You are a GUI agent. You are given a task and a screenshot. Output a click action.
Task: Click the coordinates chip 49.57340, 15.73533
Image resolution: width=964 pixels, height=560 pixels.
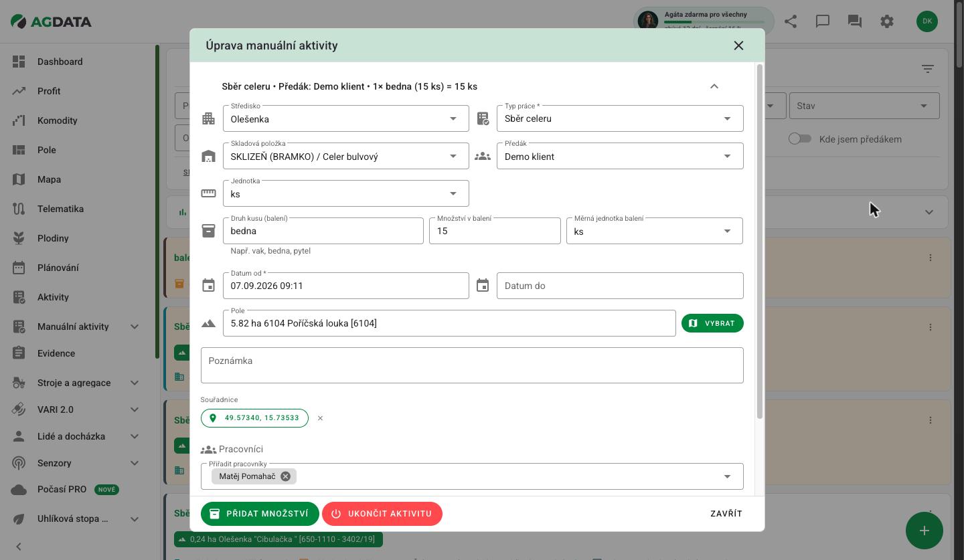tap(254, 418)
